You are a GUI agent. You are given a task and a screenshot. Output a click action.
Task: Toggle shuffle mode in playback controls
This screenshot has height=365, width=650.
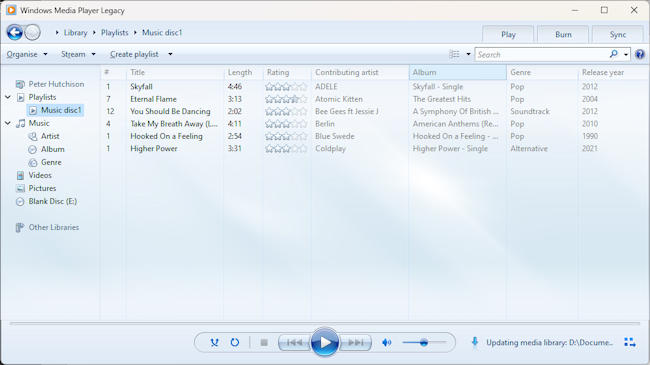(x=214, y=343)
